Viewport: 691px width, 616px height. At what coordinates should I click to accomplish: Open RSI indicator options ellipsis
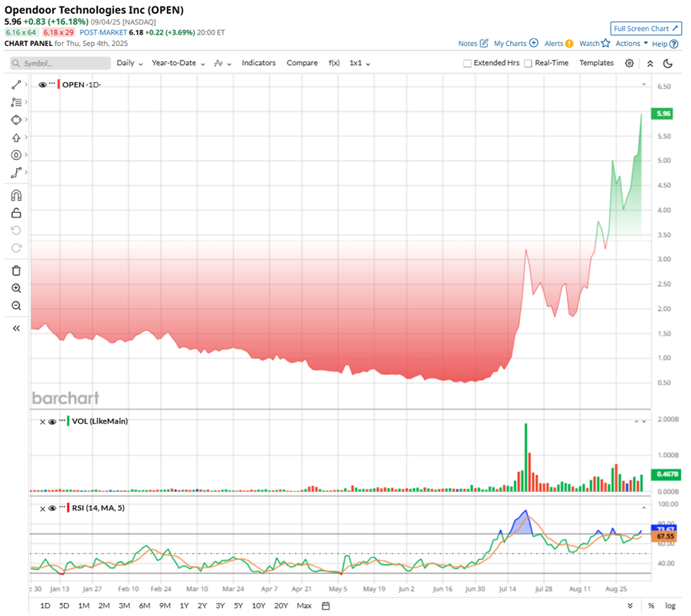62,506
